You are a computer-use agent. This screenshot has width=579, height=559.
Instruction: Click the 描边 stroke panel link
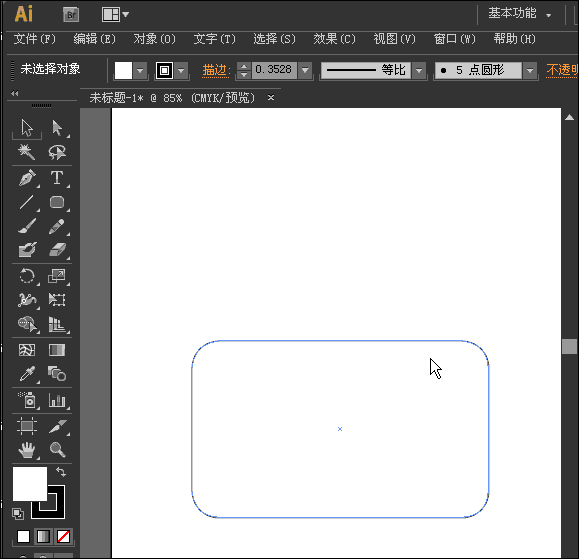pos(216,70)
